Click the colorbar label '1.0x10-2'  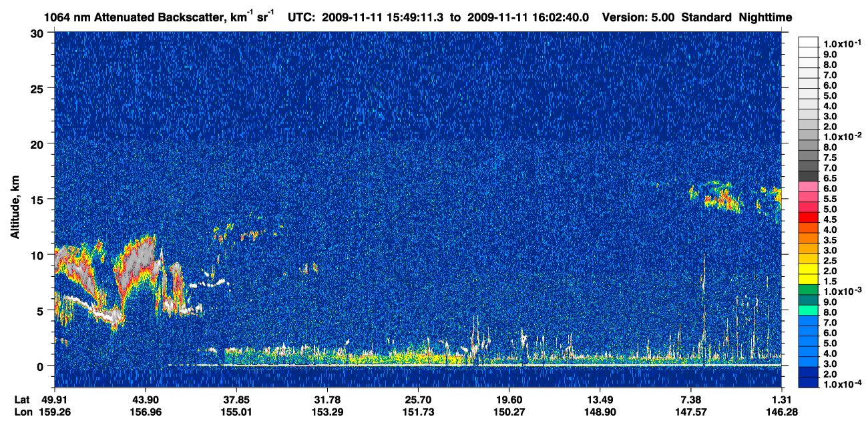[842, 136]
